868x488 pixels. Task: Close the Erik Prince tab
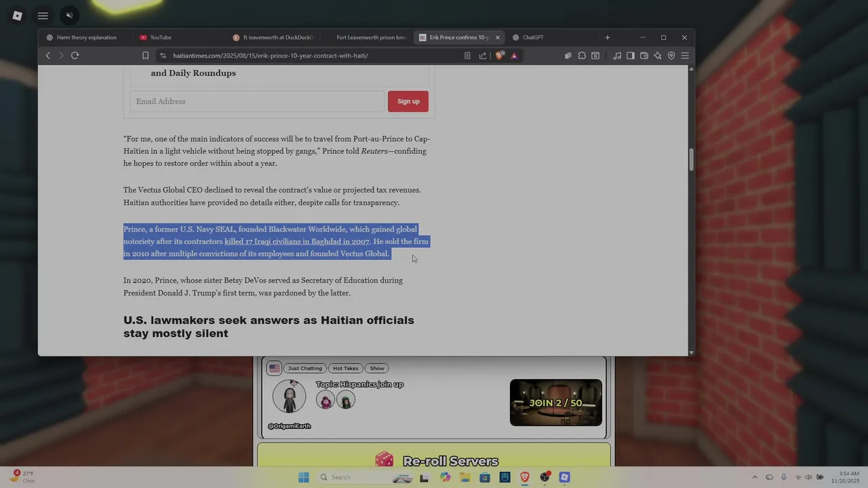coord(498,37)
